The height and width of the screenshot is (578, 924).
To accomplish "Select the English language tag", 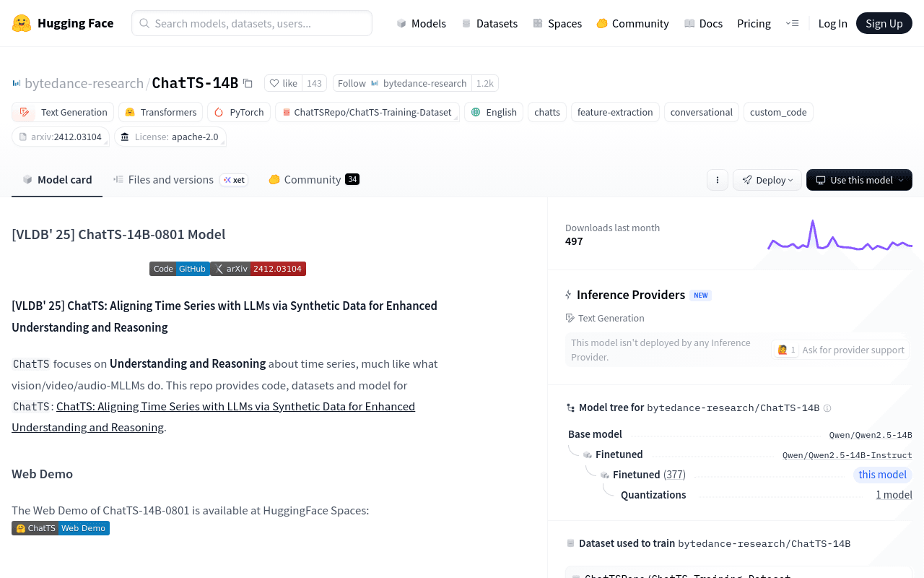I will (x=494, y=112).
